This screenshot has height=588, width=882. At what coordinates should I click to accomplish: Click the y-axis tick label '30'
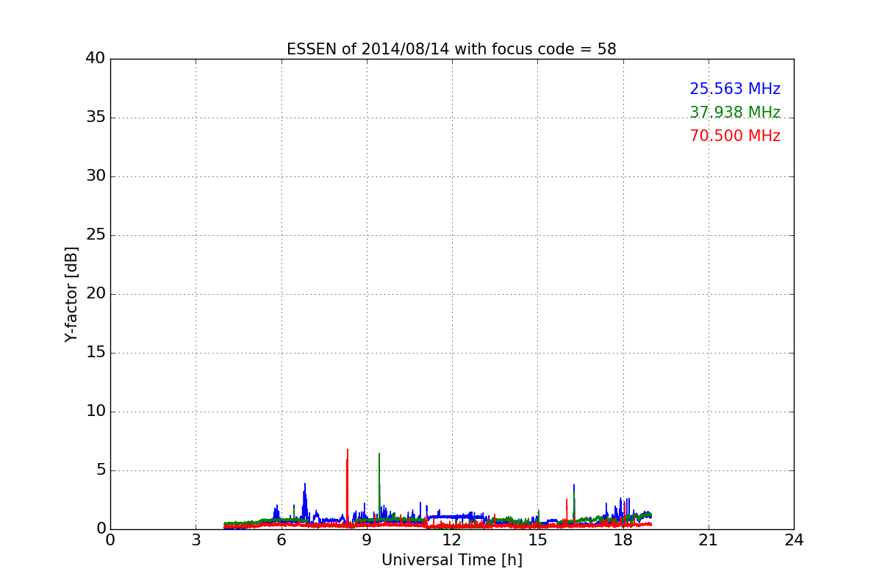point(96,176)
